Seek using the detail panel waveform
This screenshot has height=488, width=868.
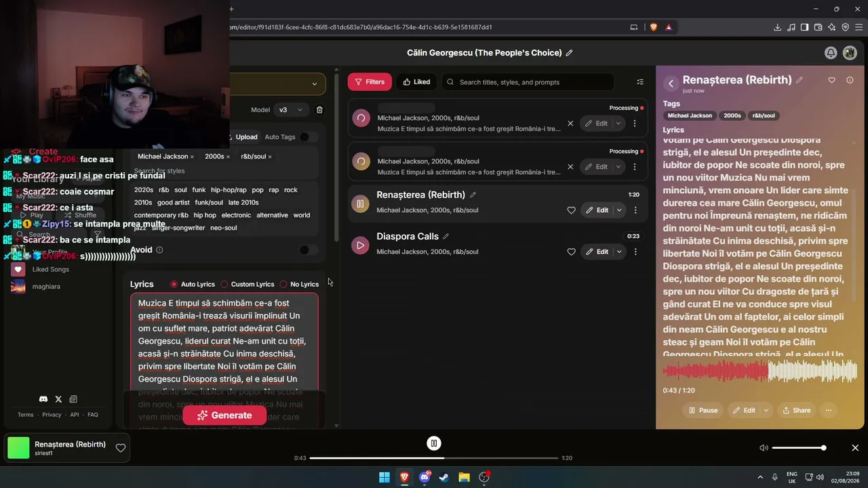(x=759, y=371)
